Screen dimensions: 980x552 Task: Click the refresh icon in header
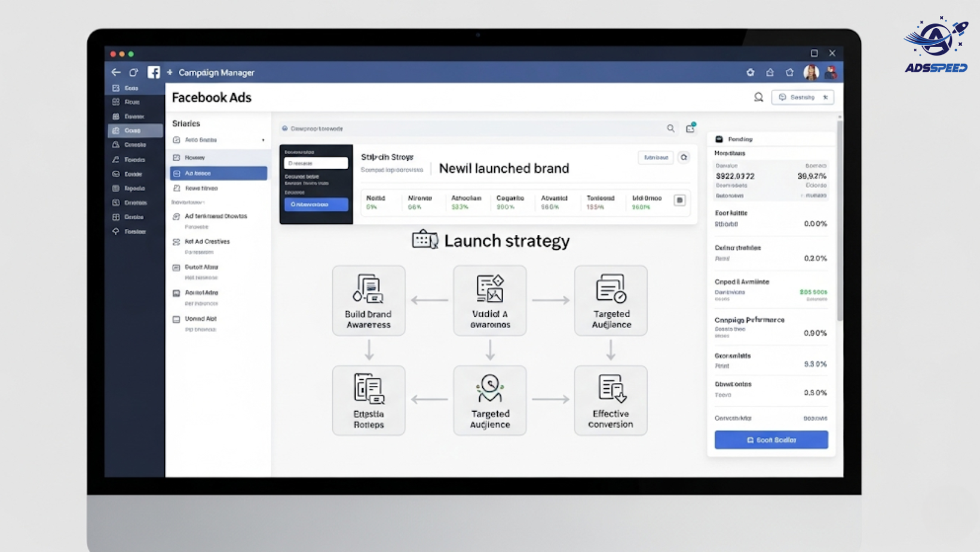pyautogui.click(x=134, y=72)
